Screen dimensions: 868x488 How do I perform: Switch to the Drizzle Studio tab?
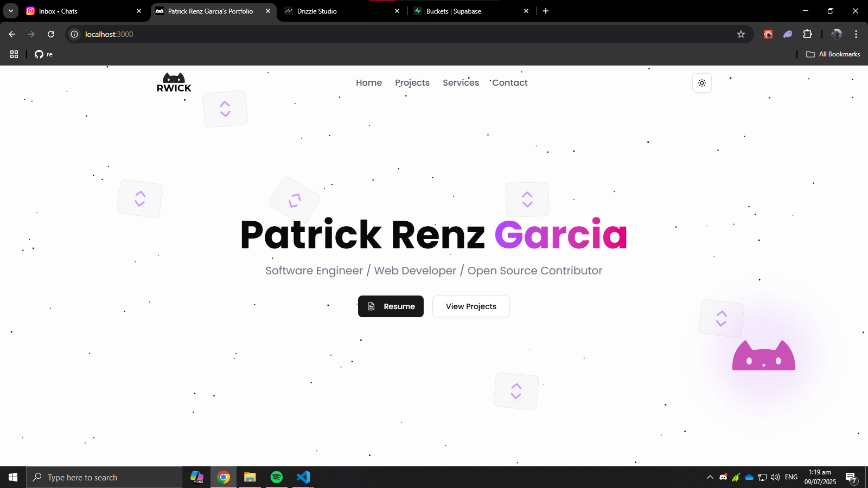tap(341, 11)
